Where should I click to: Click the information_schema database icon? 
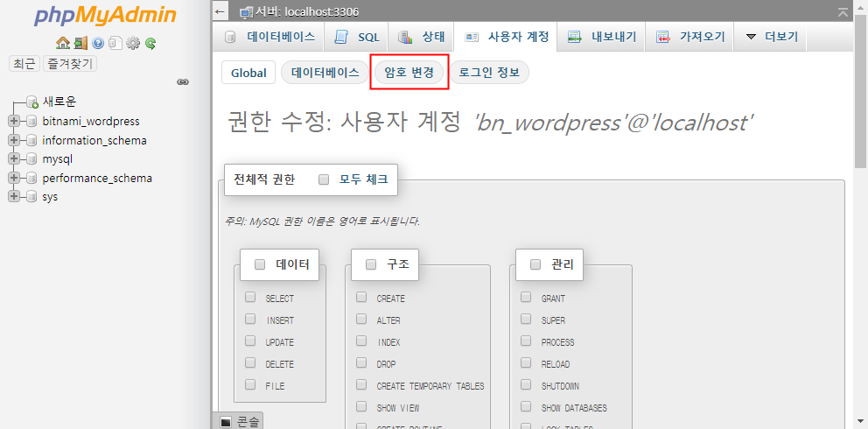point(31,140)
